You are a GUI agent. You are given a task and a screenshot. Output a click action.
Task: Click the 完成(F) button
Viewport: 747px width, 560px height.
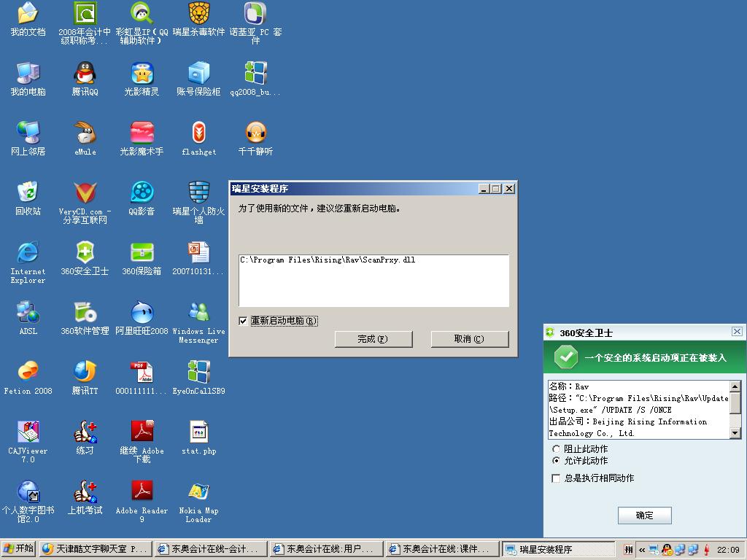[x=373, y=339]
